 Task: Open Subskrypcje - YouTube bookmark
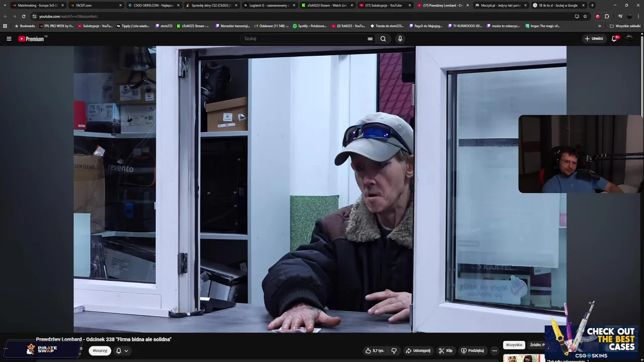coord(95,26)
